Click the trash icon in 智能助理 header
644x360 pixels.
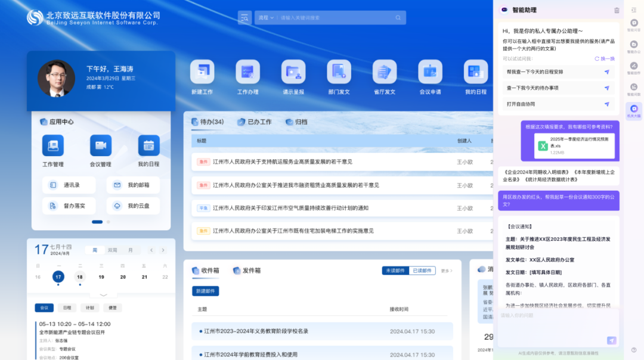pyautogui.click(x=617, y=10)
